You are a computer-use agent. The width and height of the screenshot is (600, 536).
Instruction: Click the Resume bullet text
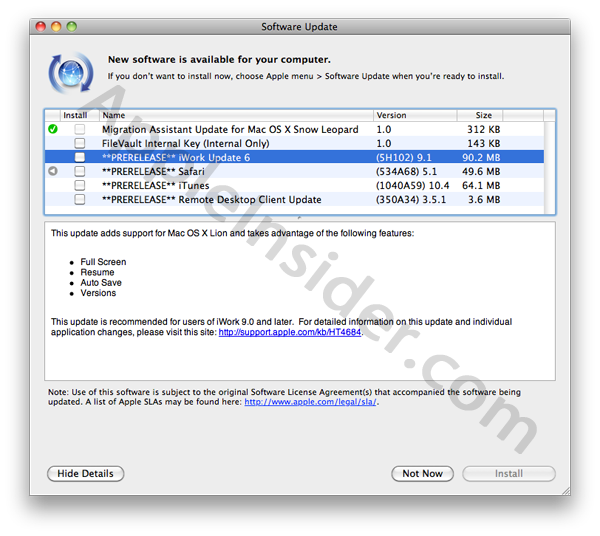[97, 272]
